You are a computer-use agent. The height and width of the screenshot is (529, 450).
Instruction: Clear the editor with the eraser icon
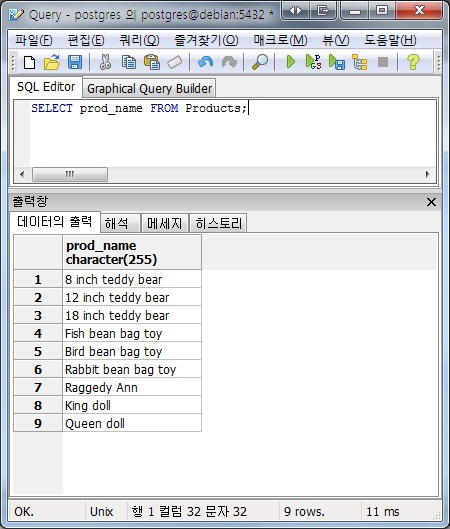point(174,62)
